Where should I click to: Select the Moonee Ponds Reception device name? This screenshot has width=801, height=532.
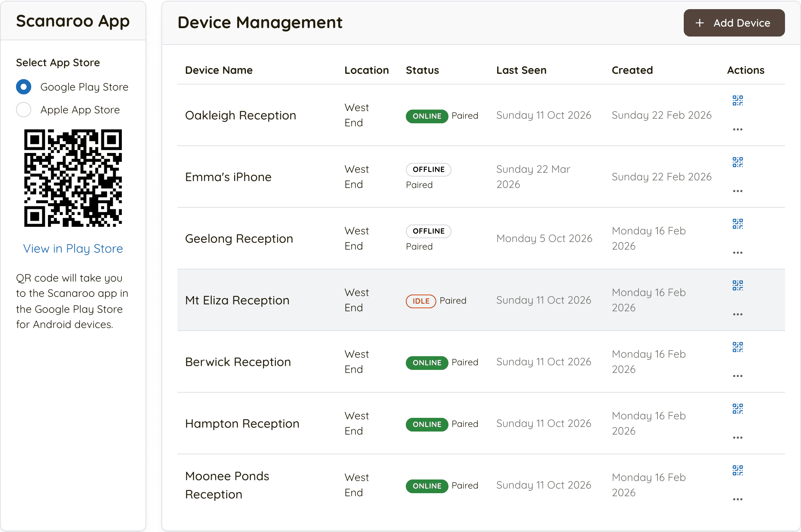pos(227,485)
